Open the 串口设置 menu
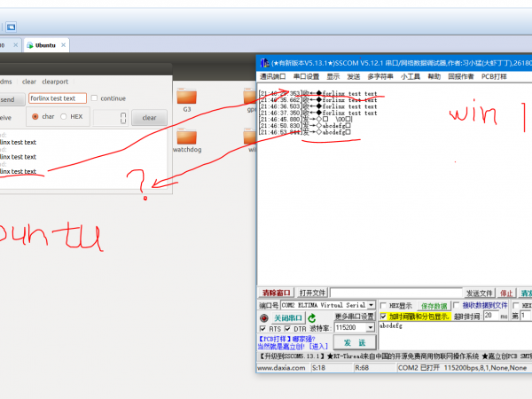This screenshot has width=532, height=399. click(x=306, y=76)
